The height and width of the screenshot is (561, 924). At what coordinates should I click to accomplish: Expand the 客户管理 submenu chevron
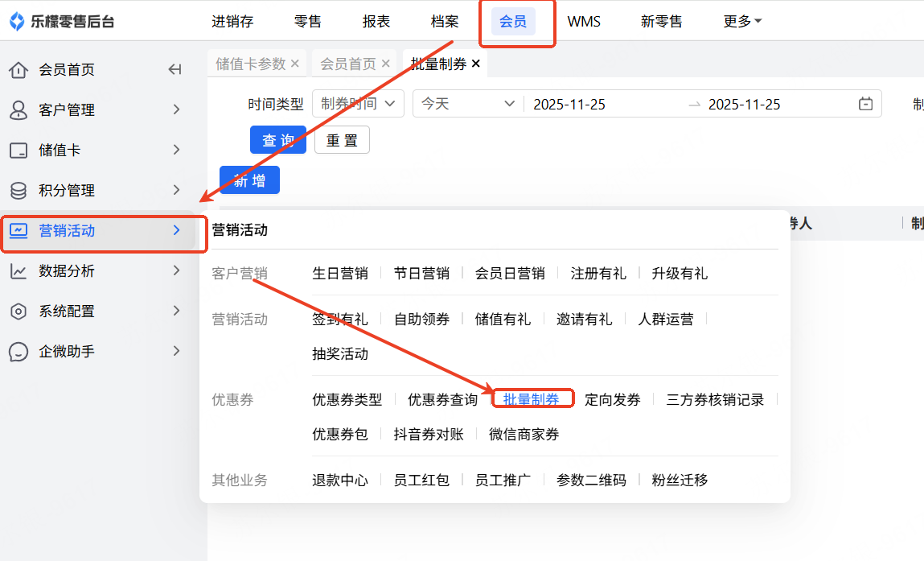(x=176, y=109)
